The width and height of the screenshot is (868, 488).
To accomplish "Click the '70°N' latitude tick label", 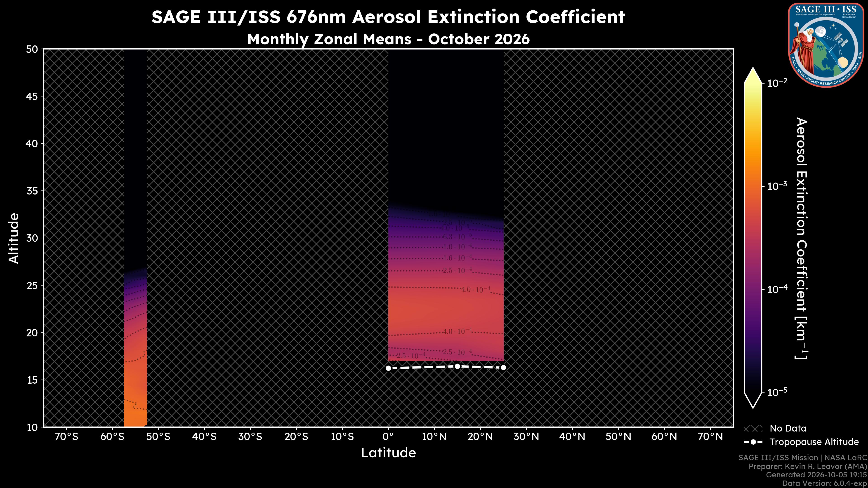I will 710,437.
